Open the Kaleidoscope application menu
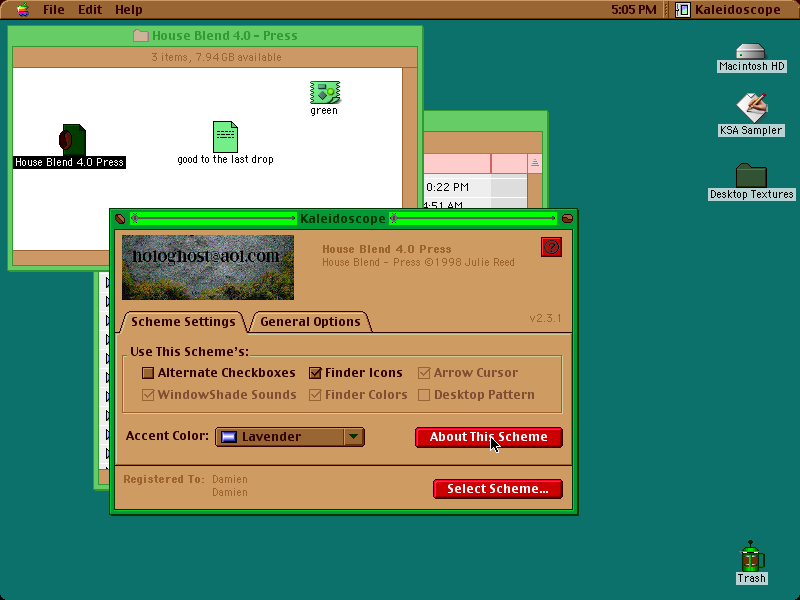This screenshot has height=600, width=800. pyautogui.click(x=728, y=10)
